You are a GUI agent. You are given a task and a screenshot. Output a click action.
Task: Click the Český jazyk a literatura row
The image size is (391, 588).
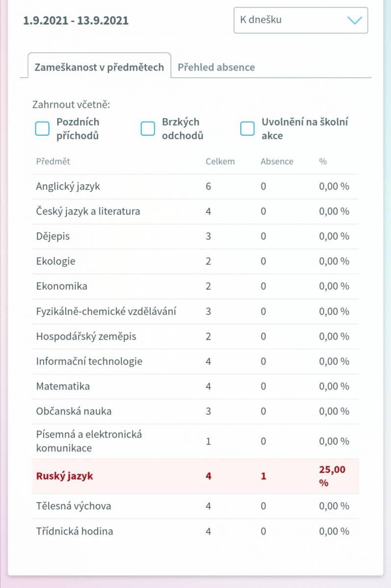195,212
